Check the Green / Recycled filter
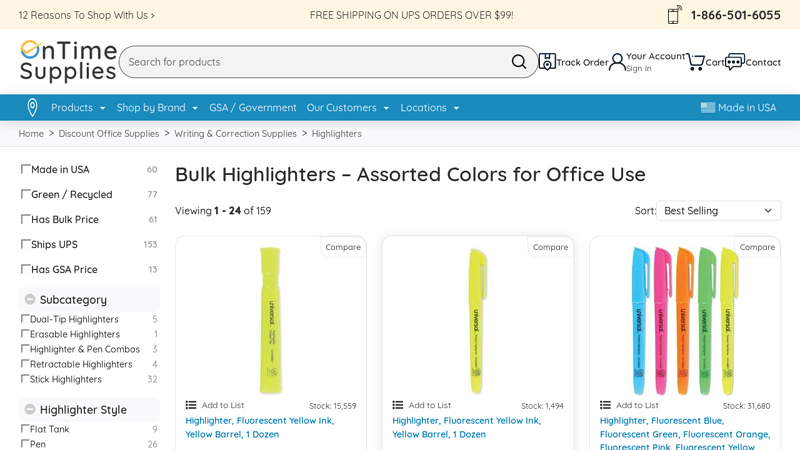Screen dimensions: 800x450 25,194
